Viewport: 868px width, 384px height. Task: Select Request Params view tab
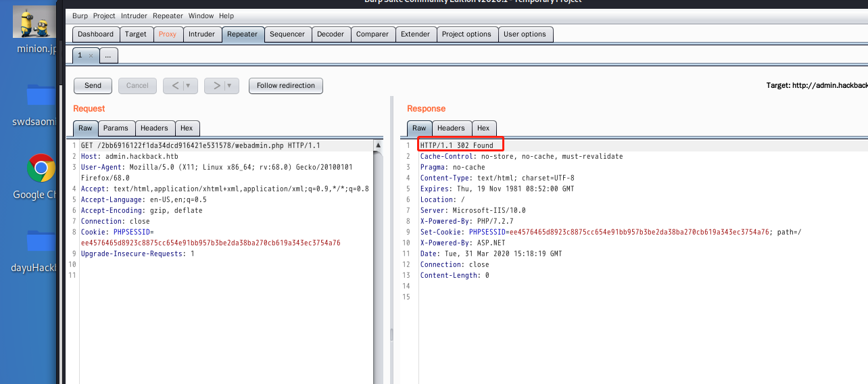[116, 128]
